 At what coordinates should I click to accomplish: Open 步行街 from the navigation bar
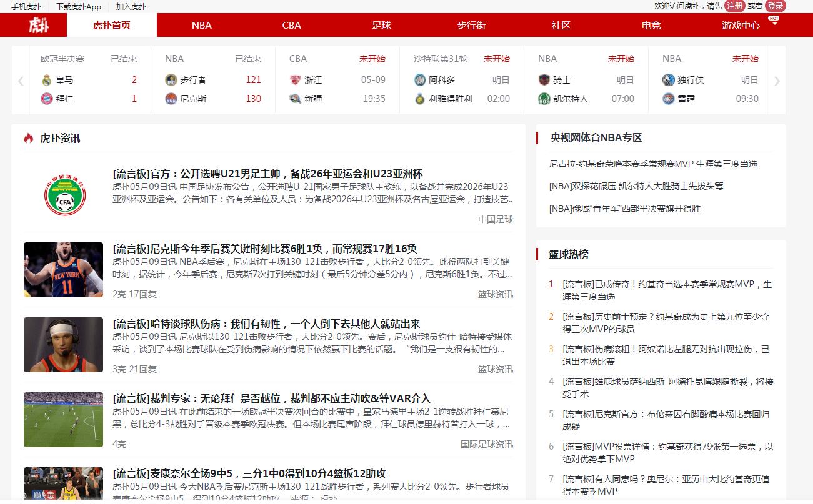pyautogui.click(x=471, y=26)
